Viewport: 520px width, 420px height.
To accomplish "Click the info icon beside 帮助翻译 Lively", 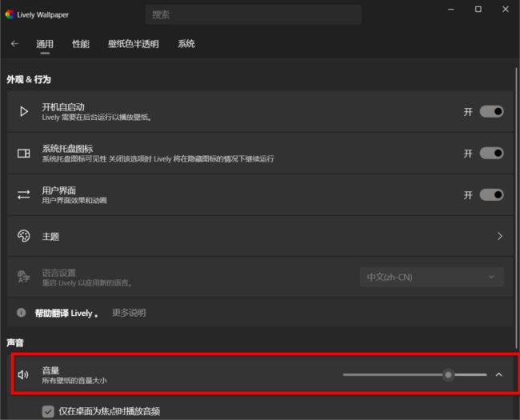I will coord(22,313).
